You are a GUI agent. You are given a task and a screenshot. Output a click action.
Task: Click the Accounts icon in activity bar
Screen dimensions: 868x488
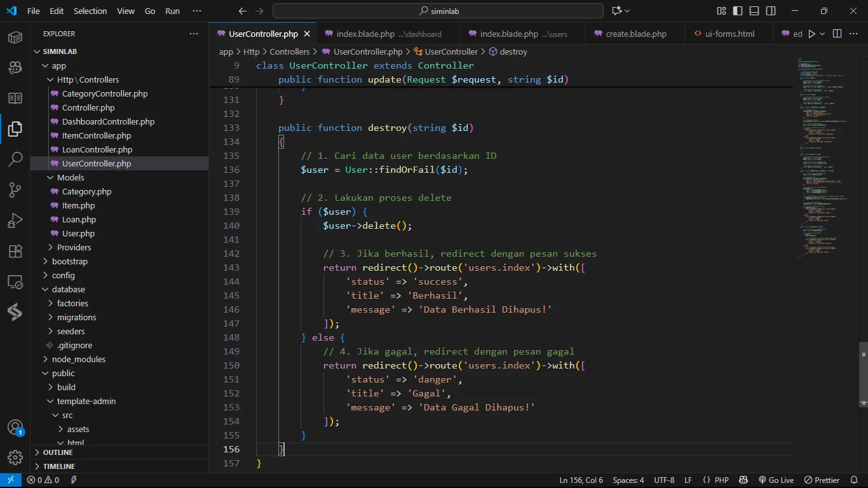pyautogui.click(x=15, y=428)
